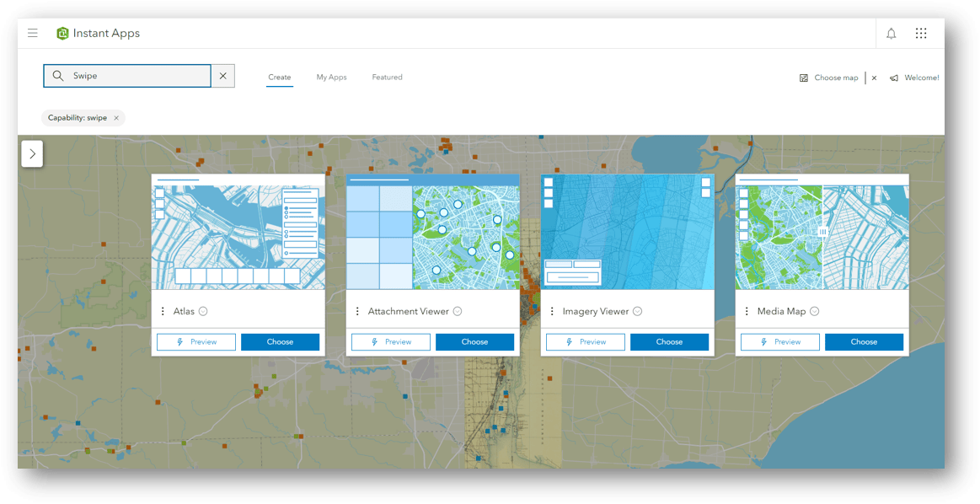Open the Attachment Viewer card options menu

coord(357,311)
